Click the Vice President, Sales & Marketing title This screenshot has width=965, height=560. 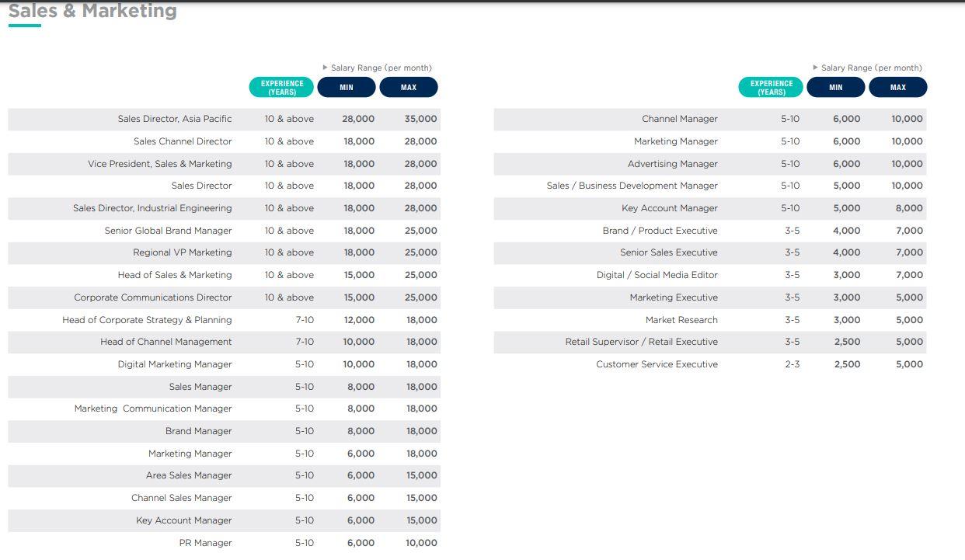coord(160,164)
